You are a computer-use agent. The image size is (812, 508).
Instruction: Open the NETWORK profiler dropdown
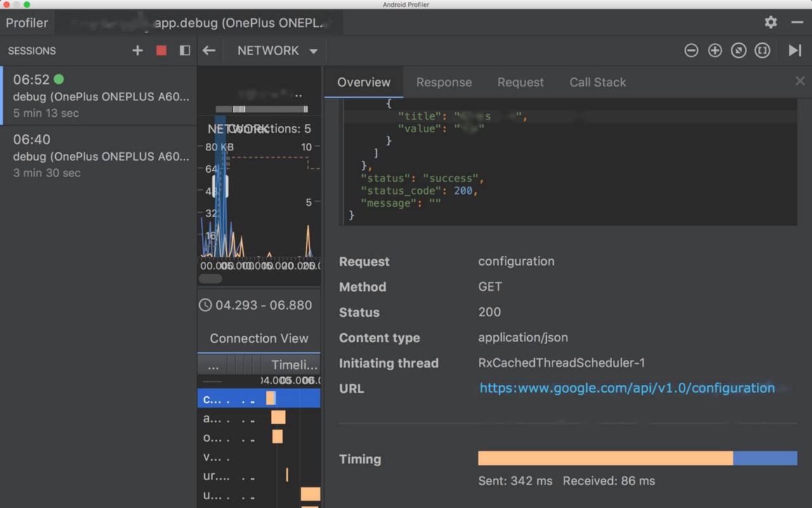tap(276, 50)
